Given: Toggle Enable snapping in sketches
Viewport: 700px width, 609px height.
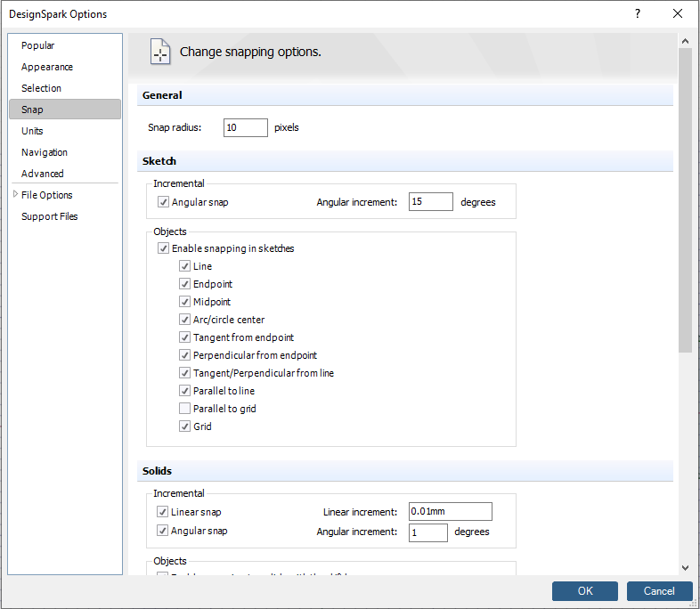Looking at the screenshot, I should [163, 248].
